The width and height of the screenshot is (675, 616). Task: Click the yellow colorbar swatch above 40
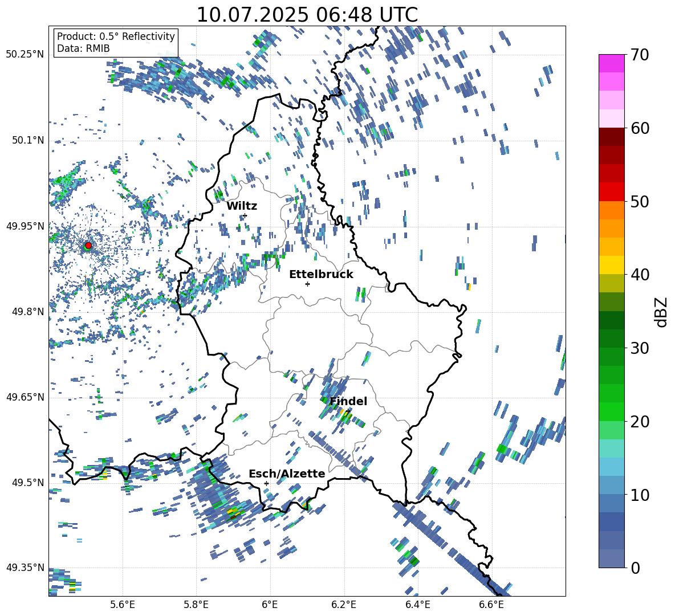[x=611, y=265]
